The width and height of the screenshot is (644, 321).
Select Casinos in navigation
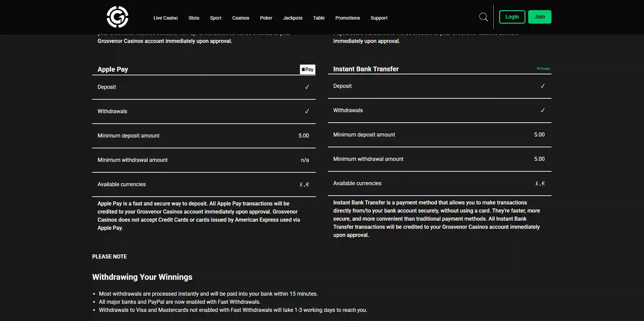[x=241, y=18]
